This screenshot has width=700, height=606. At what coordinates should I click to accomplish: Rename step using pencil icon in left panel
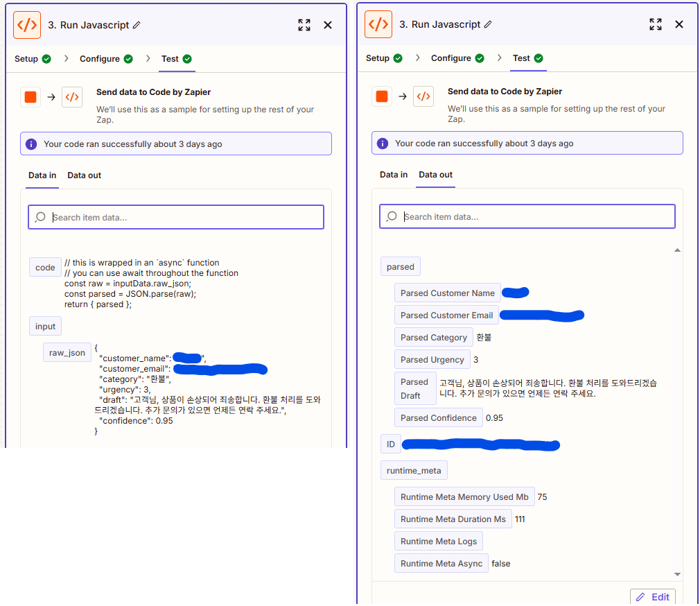coord(137,25)
